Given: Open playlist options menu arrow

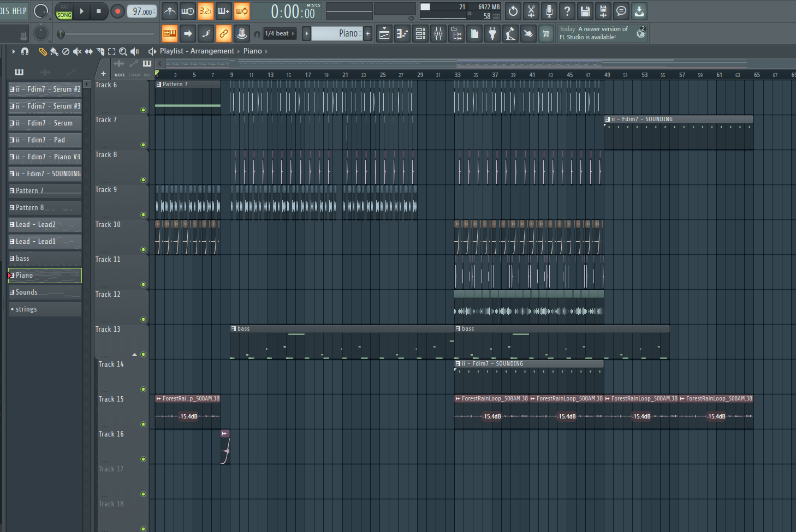Looking at the screenshot, I should pos(13,51).
